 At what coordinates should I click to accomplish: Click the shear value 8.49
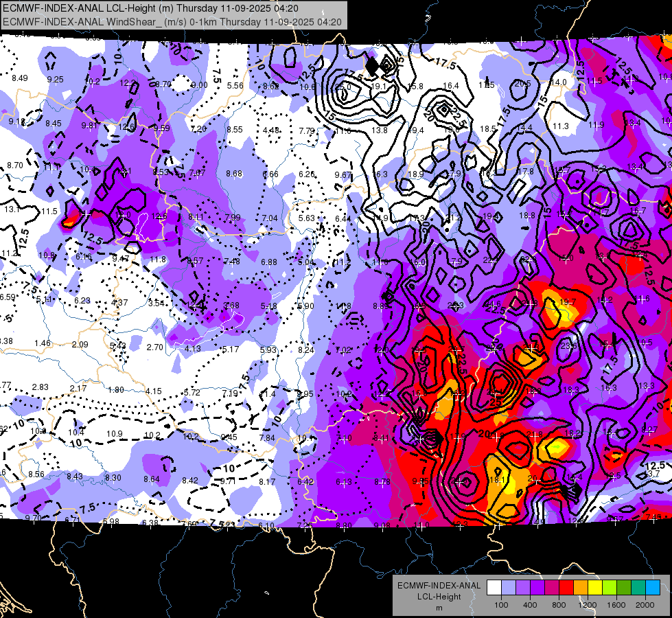[x=20, y=78]
